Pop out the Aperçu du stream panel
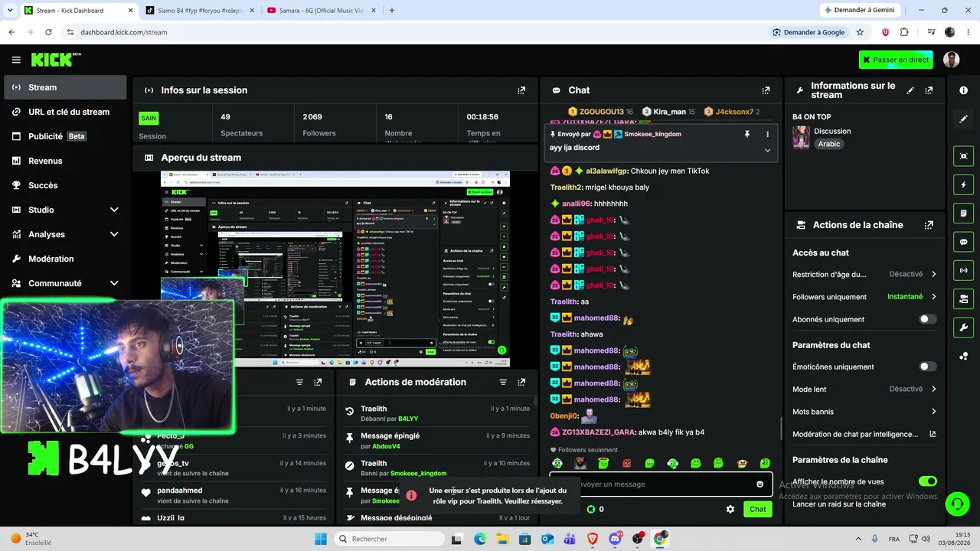 pyautogui.click(x=521, y=158)
